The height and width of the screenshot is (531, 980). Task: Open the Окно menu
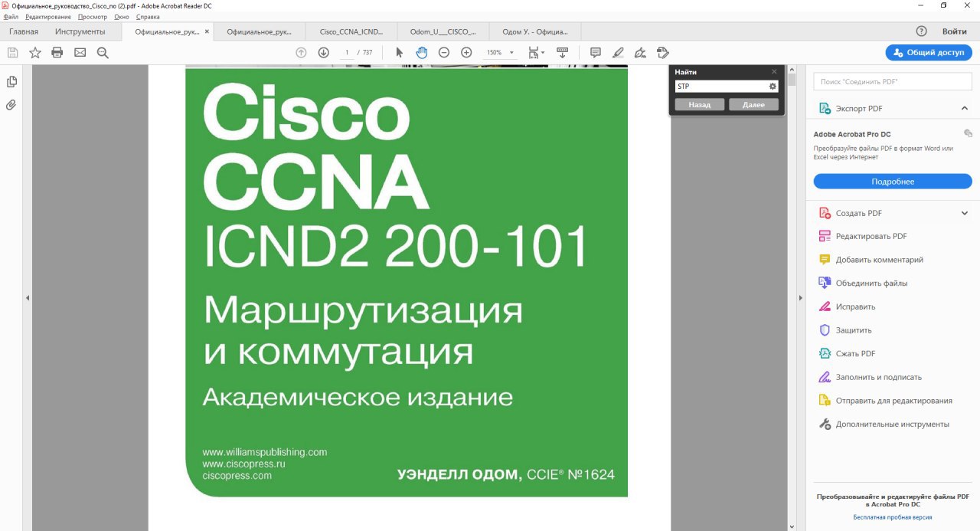coord(122,16)
